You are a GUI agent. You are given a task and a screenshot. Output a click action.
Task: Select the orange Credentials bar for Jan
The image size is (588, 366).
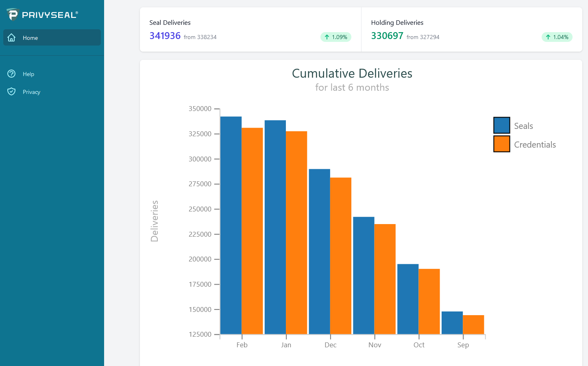click(296, 233)
